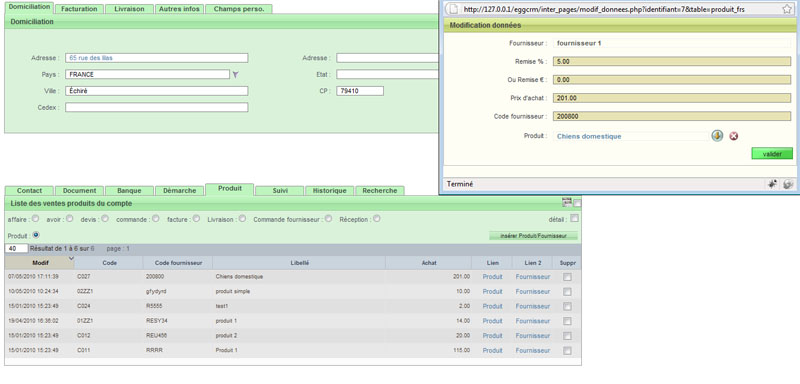The height and width of the screenshot is (384, 800).
Task: Select the Réception radio button
Action: point(377,219)
